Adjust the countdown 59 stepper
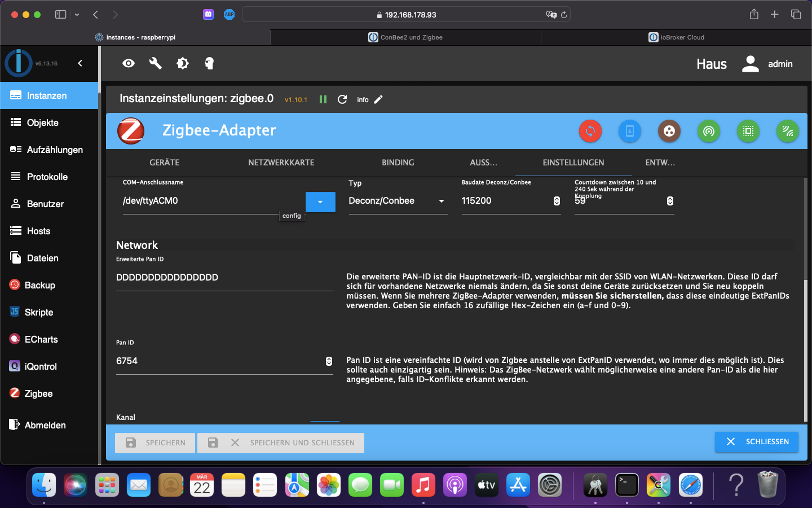The width and height of the screenshot is (812, 508). [670, 201]
